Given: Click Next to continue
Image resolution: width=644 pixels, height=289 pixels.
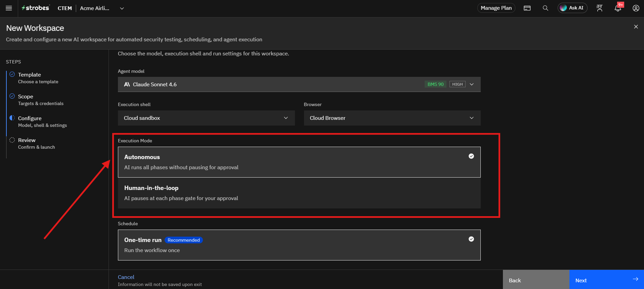Looking at the screenshot, I should (x=606, y=280).
